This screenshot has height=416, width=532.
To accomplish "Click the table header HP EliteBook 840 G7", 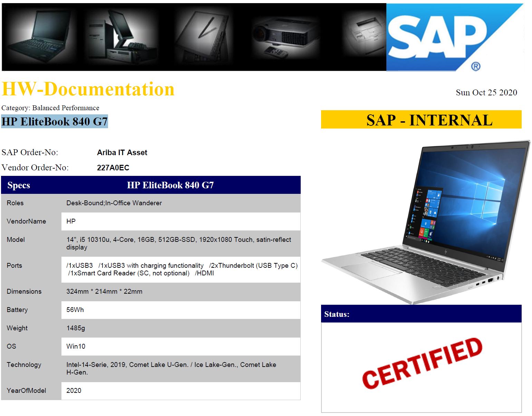I will (170, 185).
